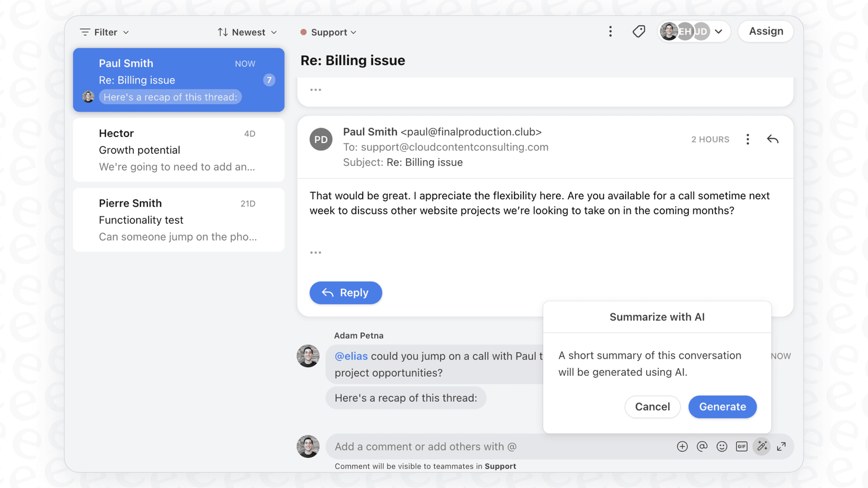868x488 pixels.
Task: Open the three-dot menu on Paul Smith's email
Action: coord(747,139)
